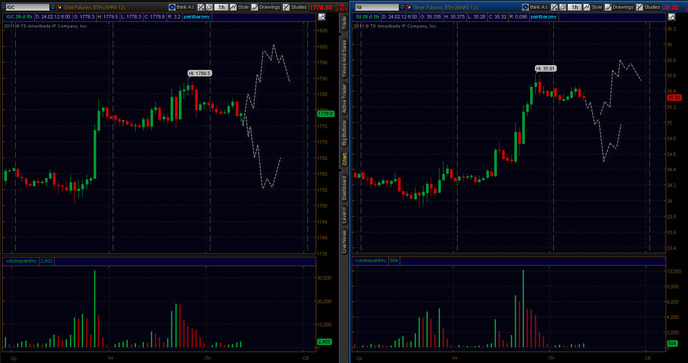Open think A.I. on the gold chart
This screenshot has width=688, height=363.
[x=182, y=7]
